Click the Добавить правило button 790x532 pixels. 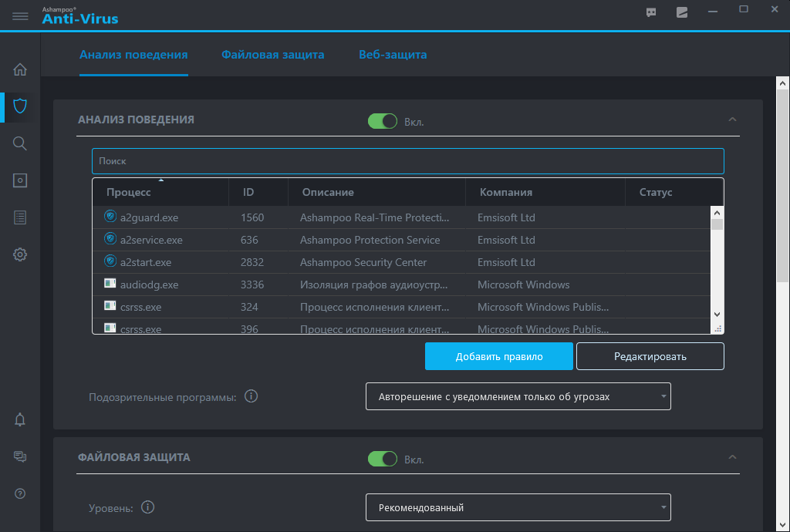[x=498, y=356]
